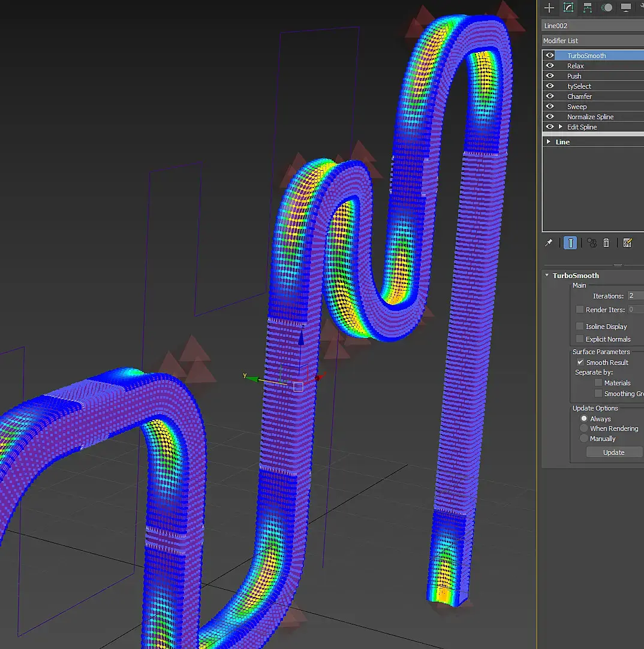Select the Sweep modifier in stack
644x649 pixels.
point(577,107)
